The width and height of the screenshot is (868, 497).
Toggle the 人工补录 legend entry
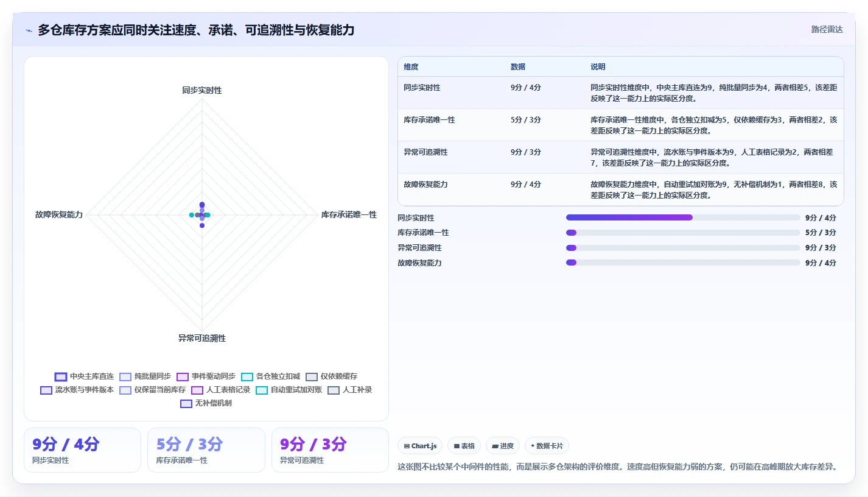349,390
